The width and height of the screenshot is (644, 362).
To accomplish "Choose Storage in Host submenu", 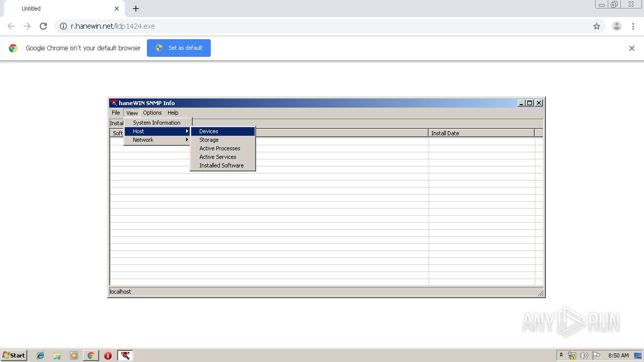I will (x=223, y=140).
